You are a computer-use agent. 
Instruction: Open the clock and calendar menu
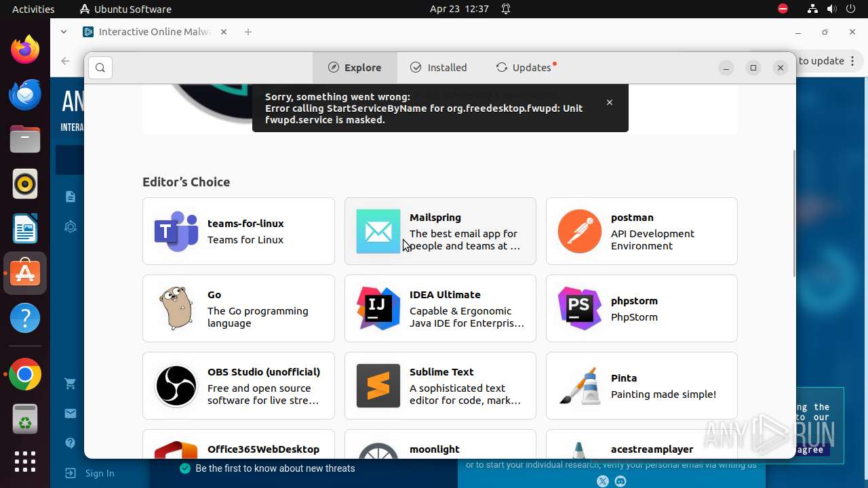coord(459,9)
